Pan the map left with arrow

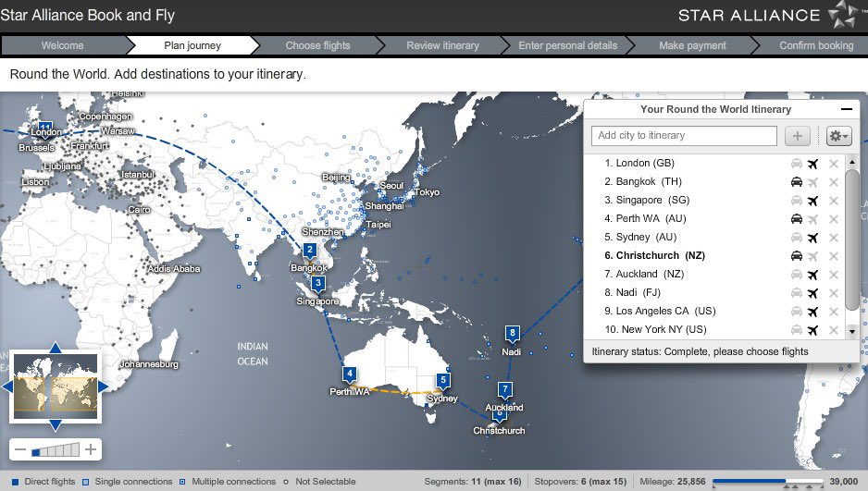click(7, 387)
